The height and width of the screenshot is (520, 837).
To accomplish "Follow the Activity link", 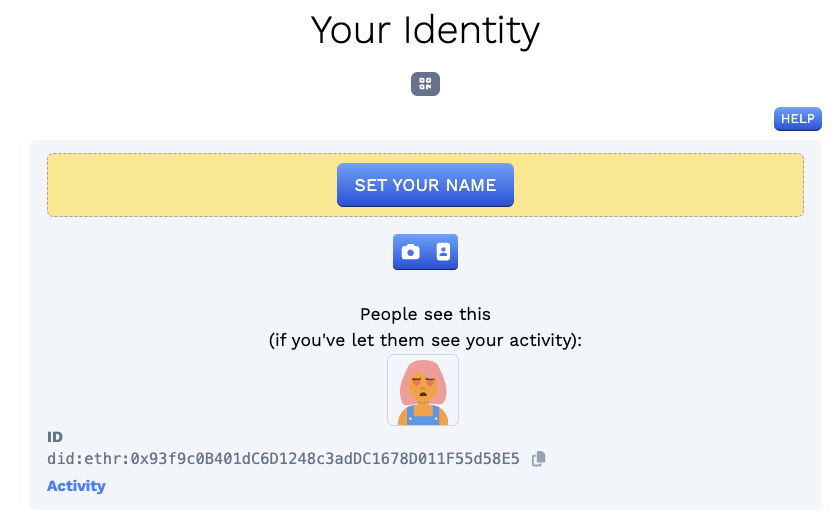I will tap(76, 486).
